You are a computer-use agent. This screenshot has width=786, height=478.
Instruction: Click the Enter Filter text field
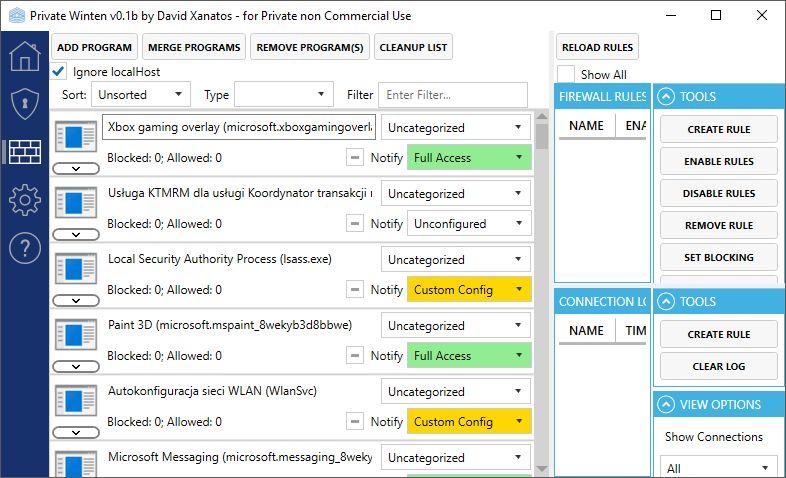(x=454, y=95)
